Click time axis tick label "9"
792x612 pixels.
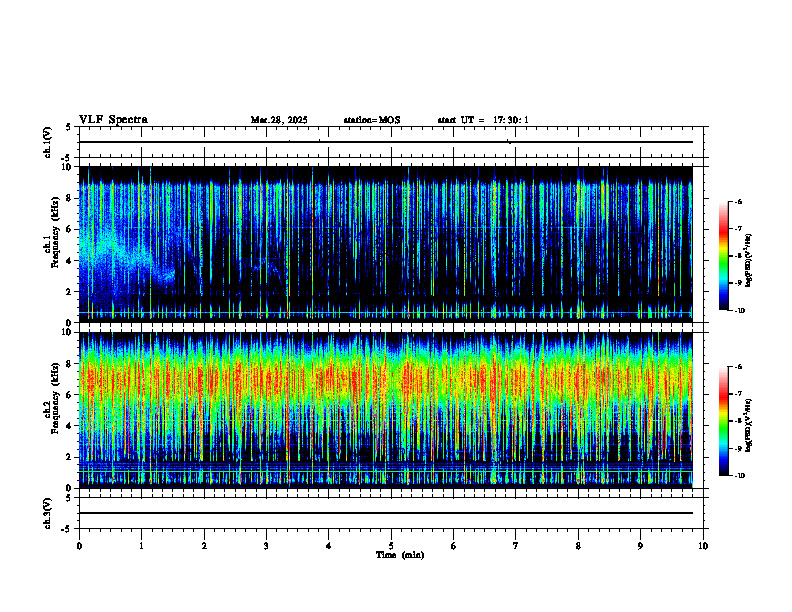(640, 546)
